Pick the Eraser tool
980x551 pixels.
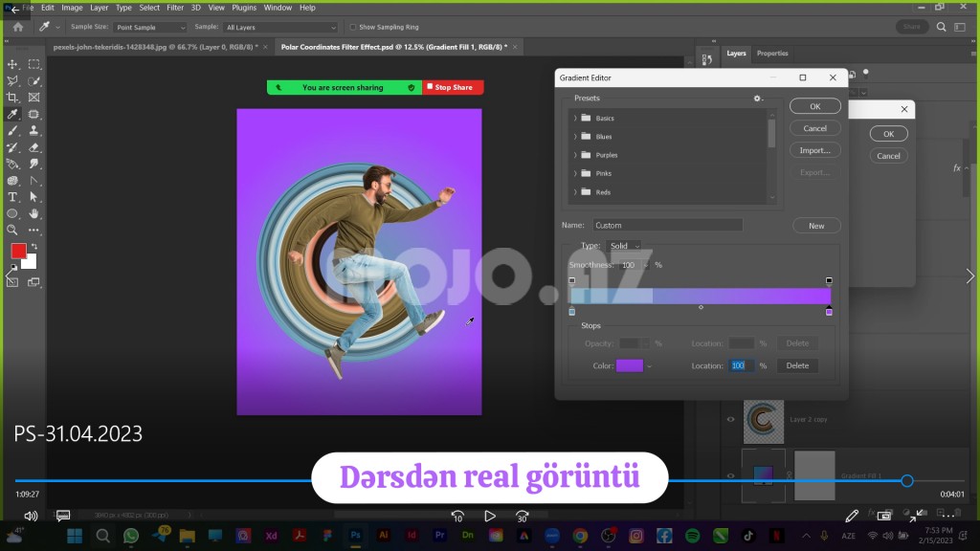coord(34,147)
